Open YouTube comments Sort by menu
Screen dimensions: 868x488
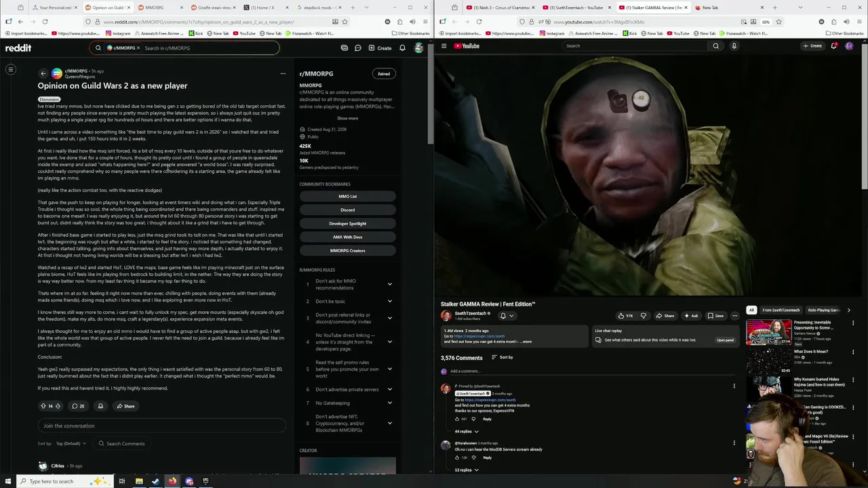502,358
